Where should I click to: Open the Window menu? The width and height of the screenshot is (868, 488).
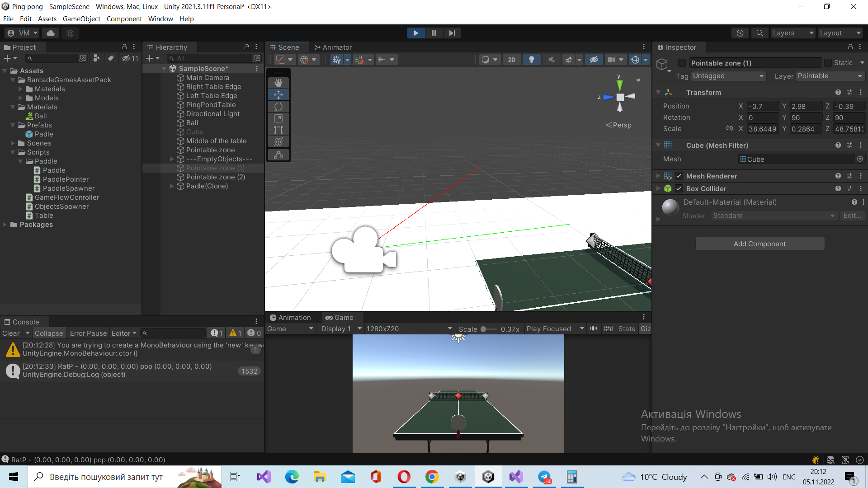coord(160,19)
